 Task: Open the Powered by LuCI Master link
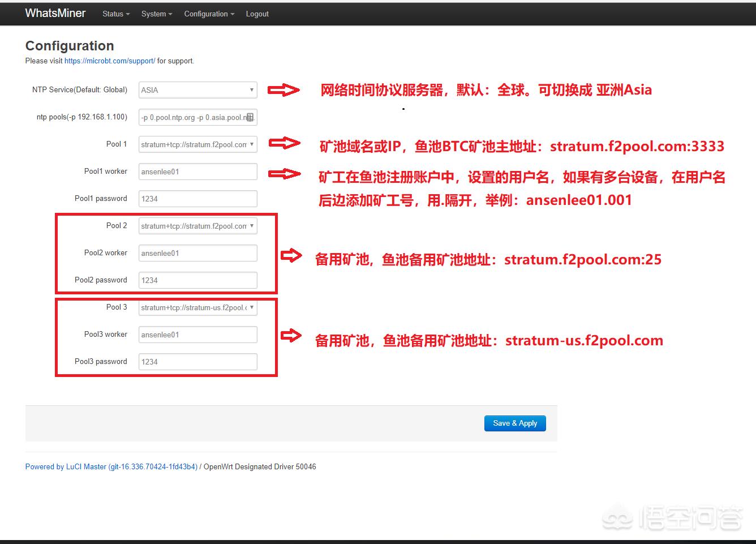coord(111,466)
